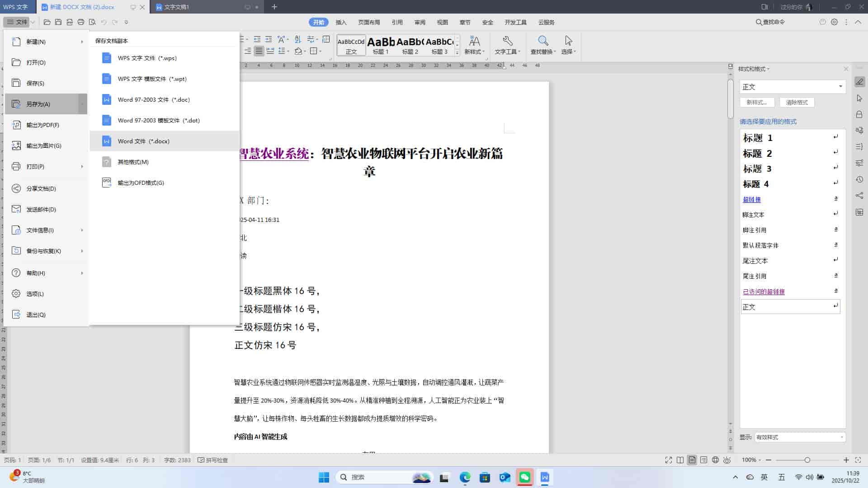Screen dimensions: 868x488
Task: Toggle 拼写检查 in status bar
Action: 212,460
